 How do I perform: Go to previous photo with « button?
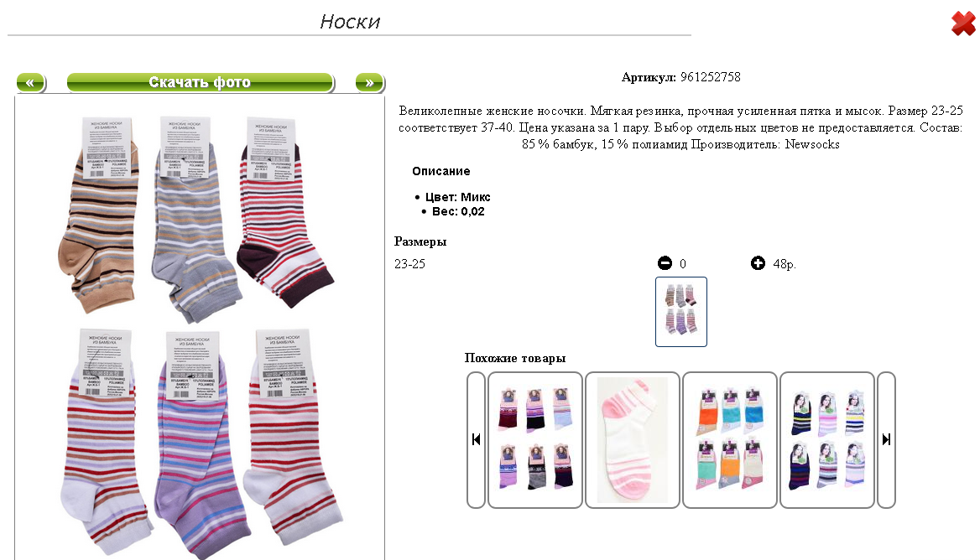[x=30, y=82]
